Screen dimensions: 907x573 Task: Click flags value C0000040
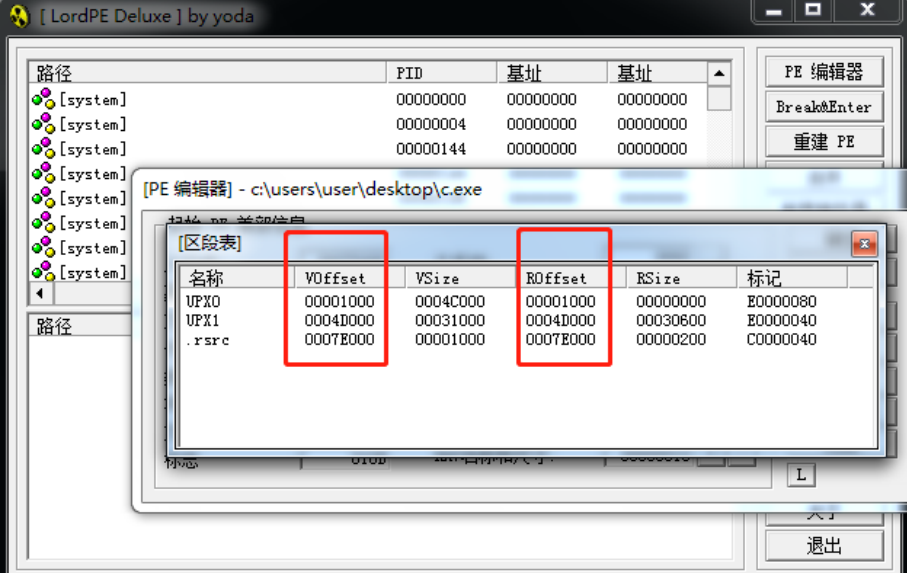point(781,339)
